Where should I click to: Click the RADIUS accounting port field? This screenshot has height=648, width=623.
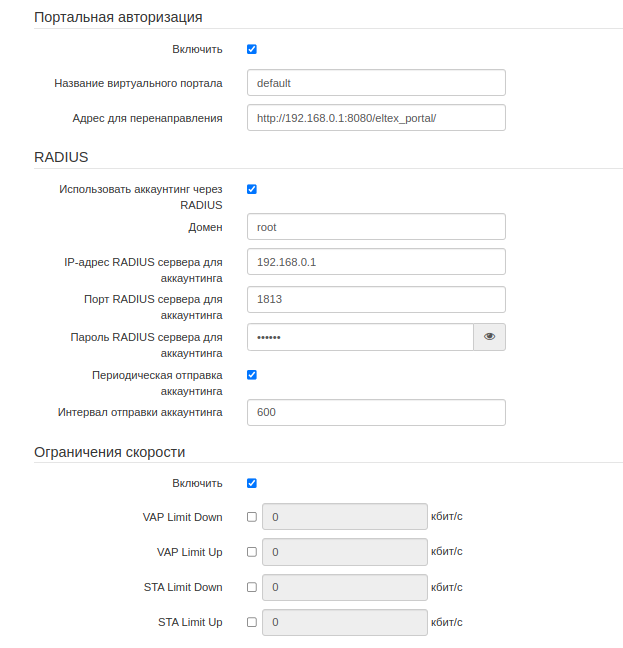point(376,299)
